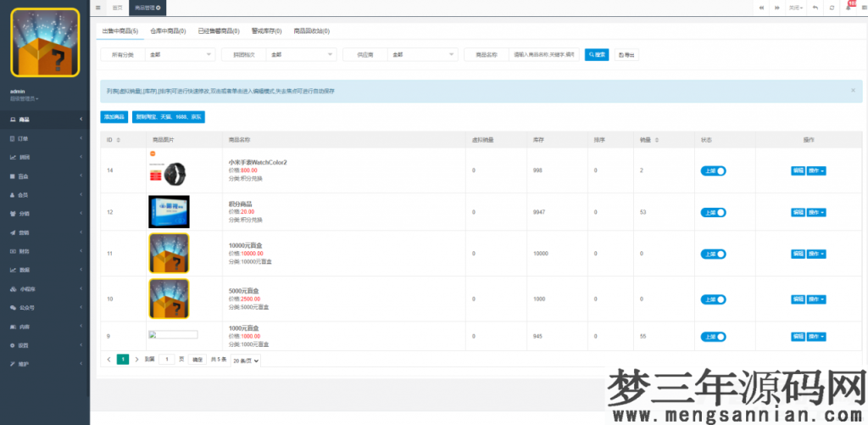Open 操作 dropdown for 积分商品
Viewport: 868px width, 425px height.
click(x=816, y=212)
